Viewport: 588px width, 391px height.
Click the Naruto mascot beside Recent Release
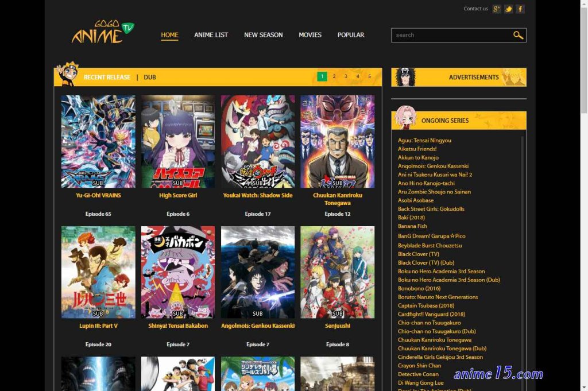[68, 74]
